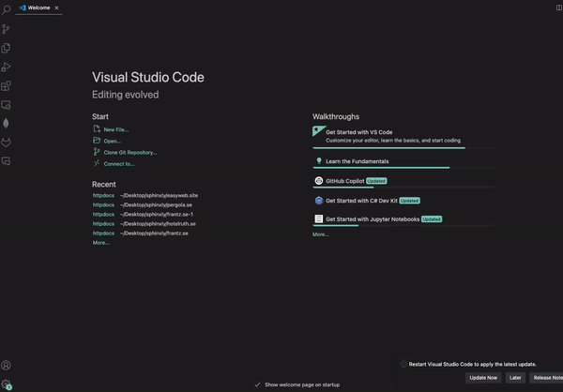Click the Later button

[x=515, y=378]
